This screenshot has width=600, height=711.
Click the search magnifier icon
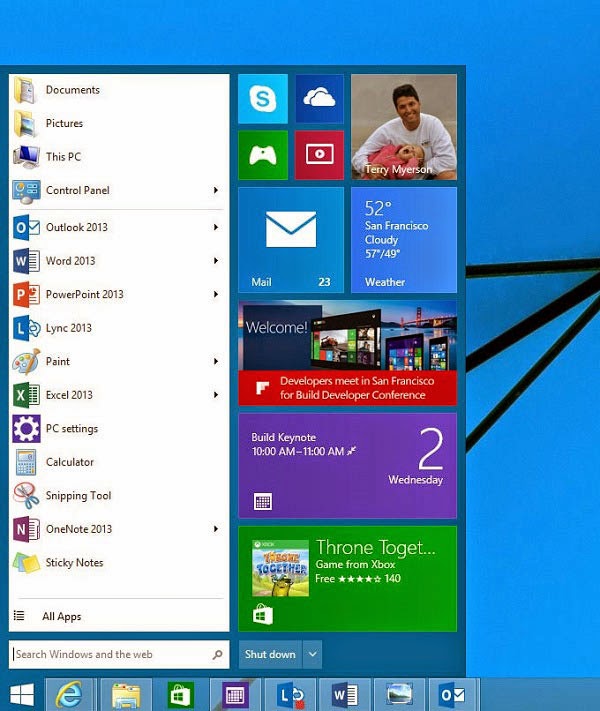click(x=218, y=654)
